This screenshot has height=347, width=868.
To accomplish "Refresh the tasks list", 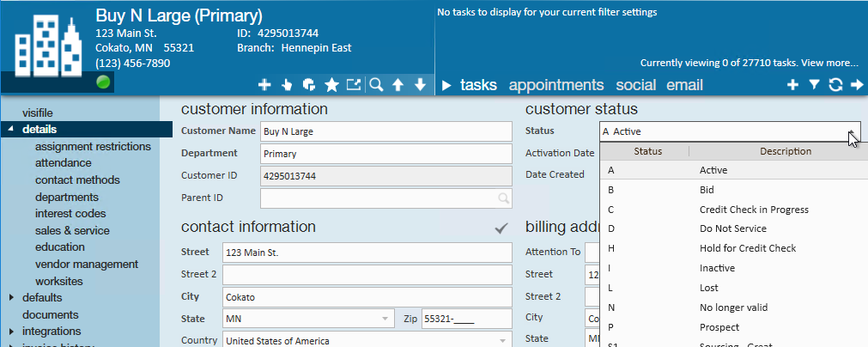I will click(x=835, y=85).
